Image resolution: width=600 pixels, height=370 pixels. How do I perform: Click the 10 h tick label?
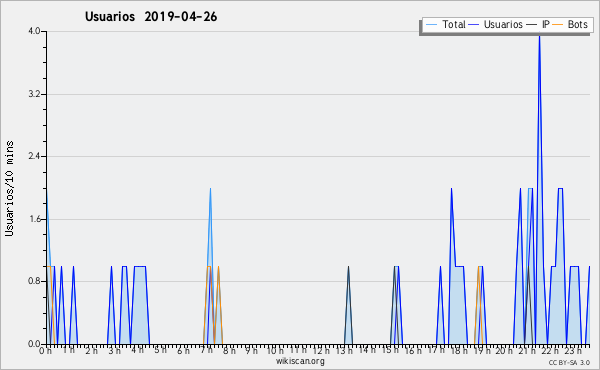pos(275,350)
